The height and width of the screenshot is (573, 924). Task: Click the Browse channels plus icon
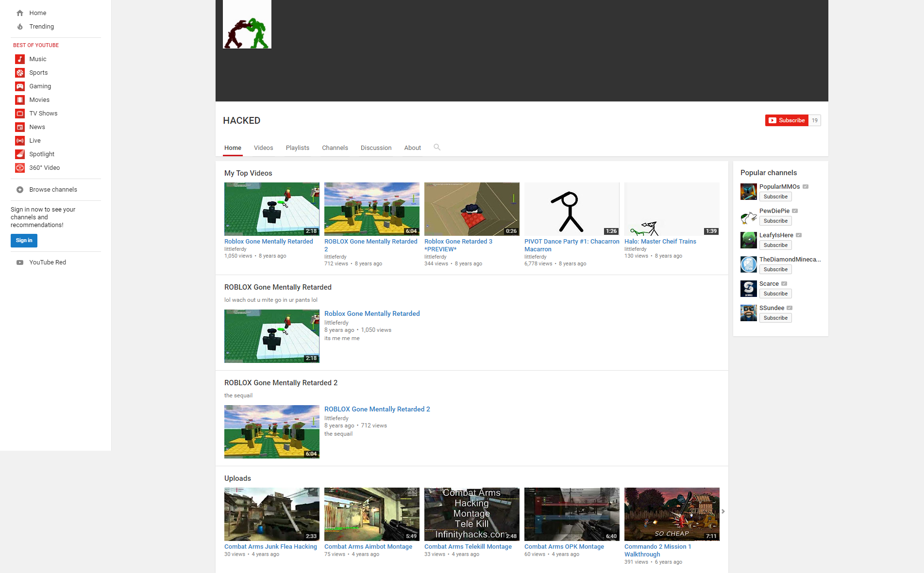click(20, 190)
